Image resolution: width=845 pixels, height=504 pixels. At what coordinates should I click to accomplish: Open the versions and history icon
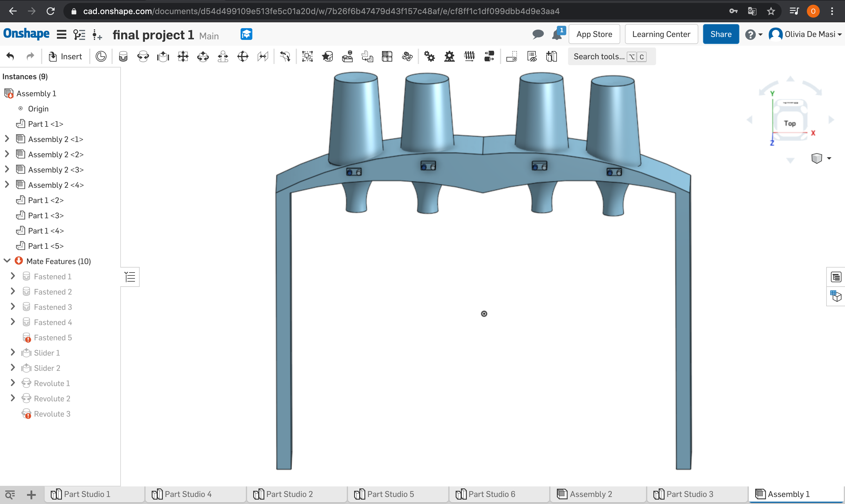pyautogui.click(x=80, y=34)
